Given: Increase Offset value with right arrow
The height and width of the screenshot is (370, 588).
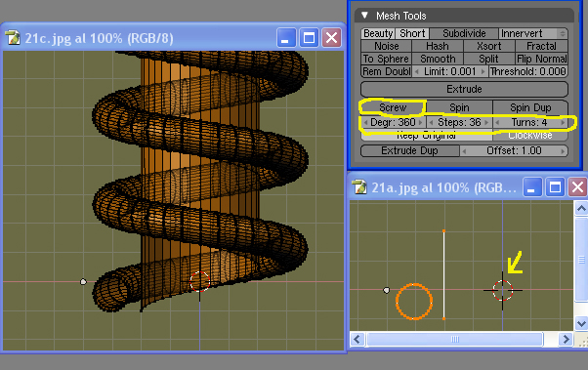Looking at the screenshot, I should coord(563,151).
